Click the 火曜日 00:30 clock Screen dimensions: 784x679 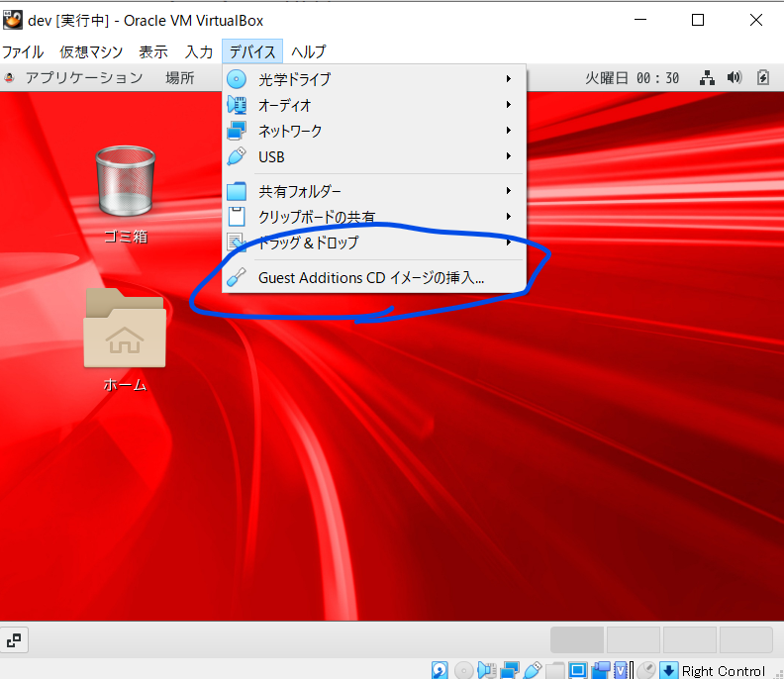coord(632,78)
